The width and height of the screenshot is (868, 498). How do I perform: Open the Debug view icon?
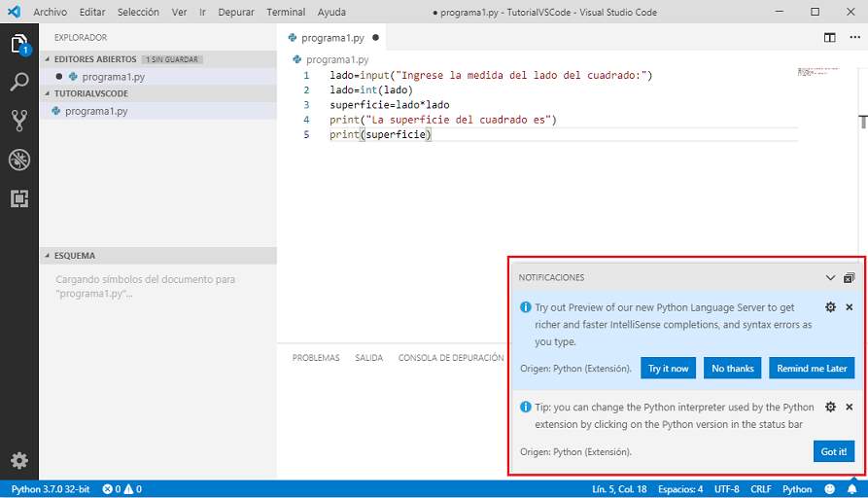[x=18, y=160]
